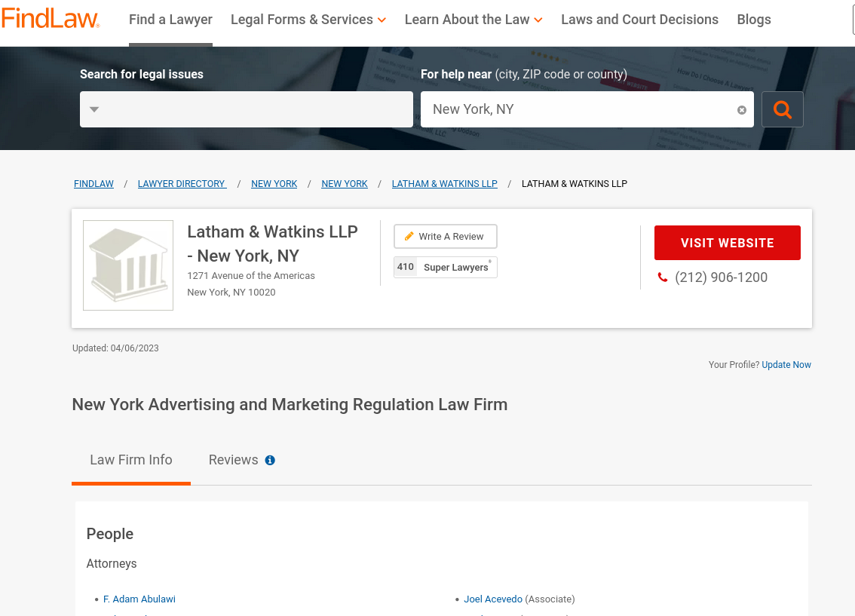Click the pencil icon in Write A Review

point(409,236)
